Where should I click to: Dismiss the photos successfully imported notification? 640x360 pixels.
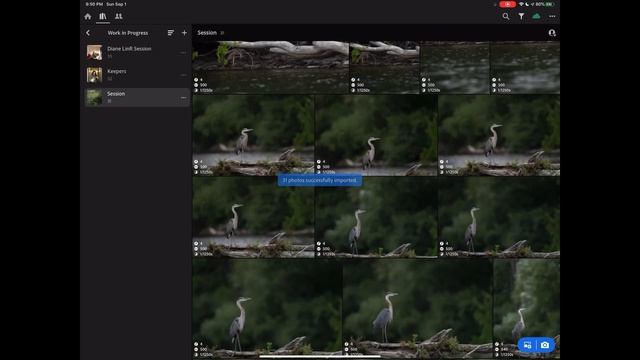pyautogui.click(x=320, y=180)
